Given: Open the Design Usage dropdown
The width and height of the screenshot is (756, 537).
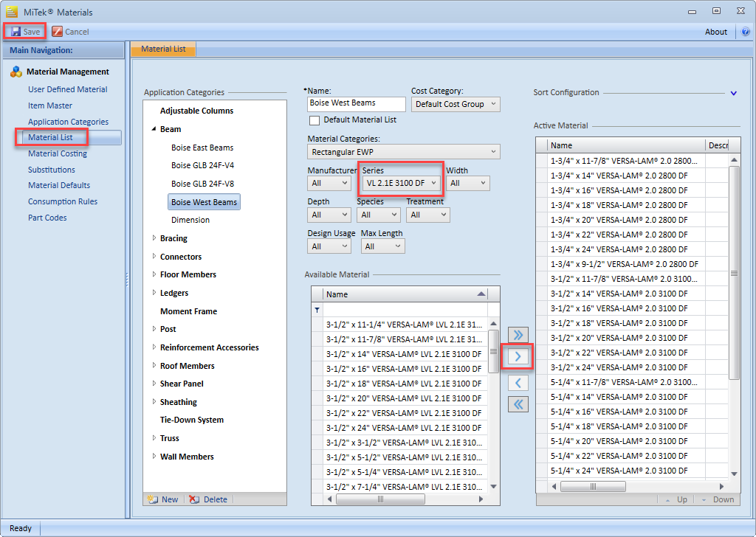Looking at the screenshot, I should [x=329, y=246].
